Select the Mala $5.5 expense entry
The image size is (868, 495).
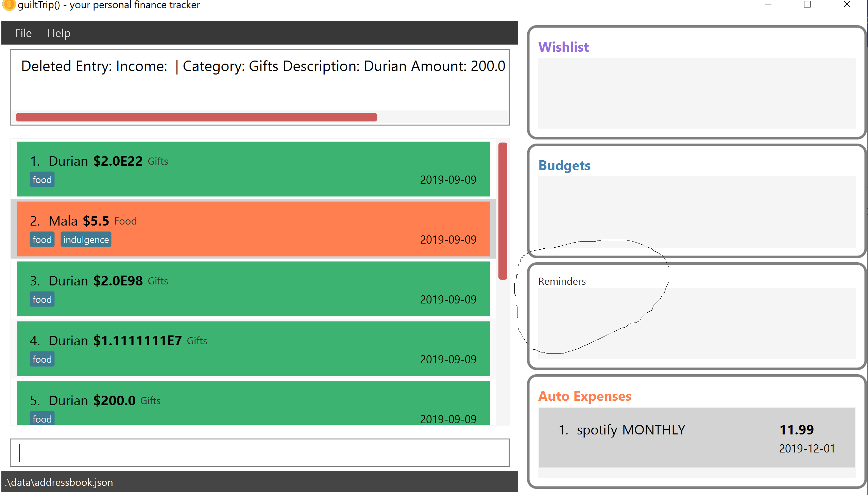[x=253, y=229]
